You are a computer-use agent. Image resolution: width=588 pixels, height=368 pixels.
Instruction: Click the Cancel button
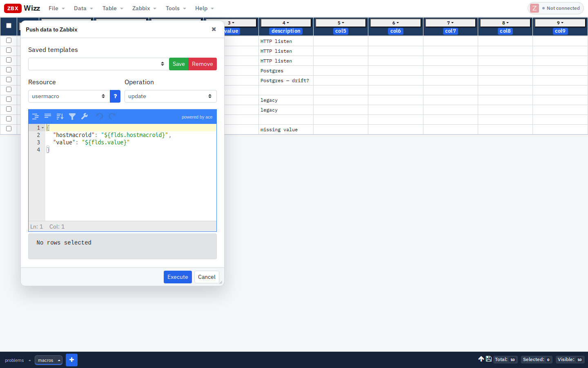207,277
